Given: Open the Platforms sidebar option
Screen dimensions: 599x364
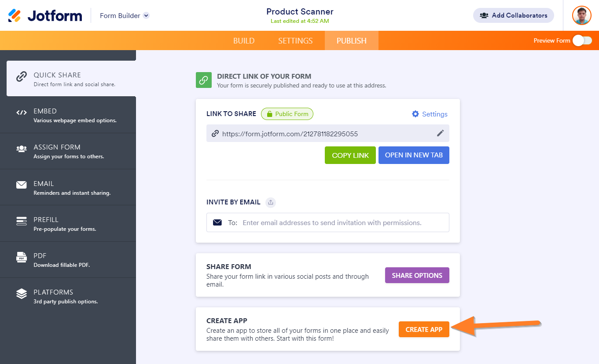Looking at the screenshot, I should pos(68,296).
